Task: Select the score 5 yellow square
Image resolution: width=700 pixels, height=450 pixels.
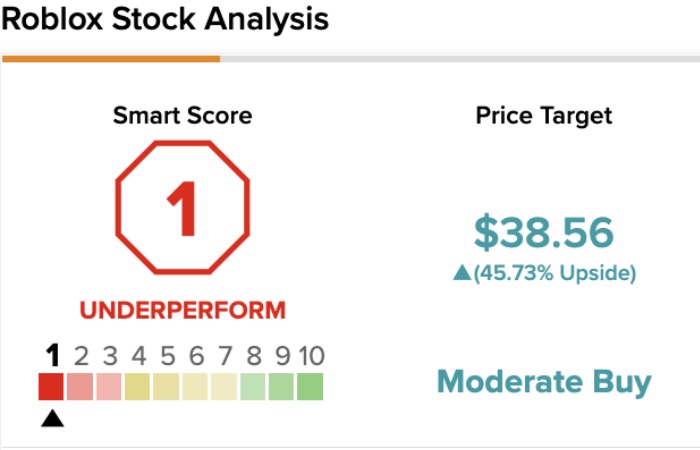Action: coord(166,387)
